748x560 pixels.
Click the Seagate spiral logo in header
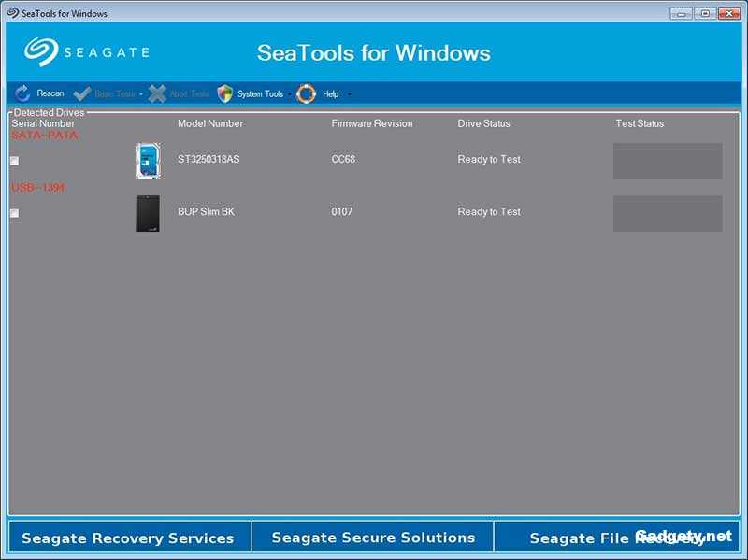[43, 51]
